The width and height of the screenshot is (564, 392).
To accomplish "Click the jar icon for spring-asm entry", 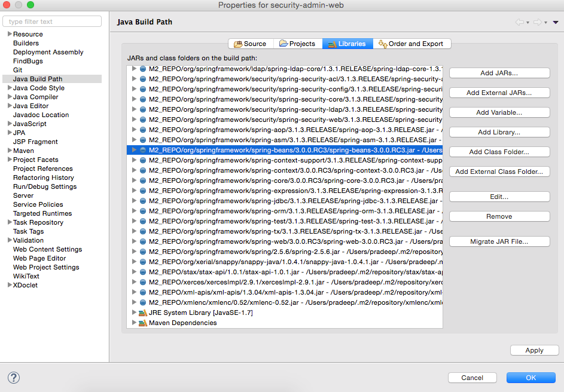I will [143, 140].
